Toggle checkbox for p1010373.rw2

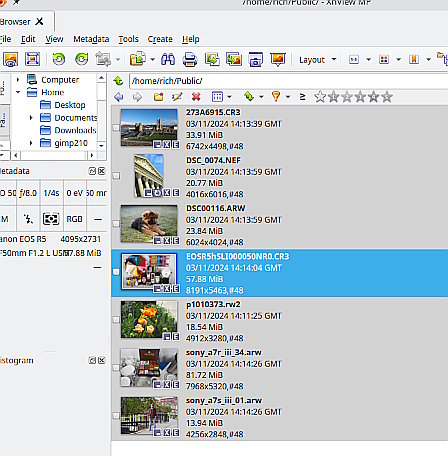116,320
